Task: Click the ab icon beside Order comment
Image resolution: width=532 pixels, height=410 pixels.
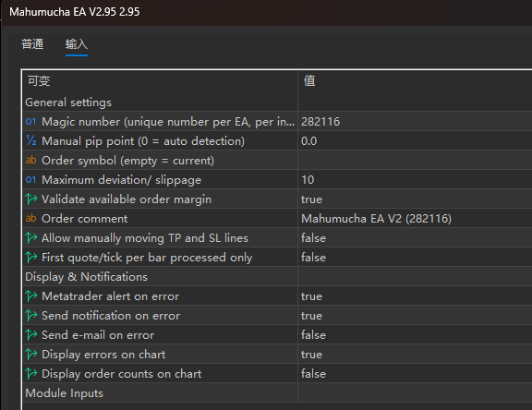Action: tap(30, 219)
